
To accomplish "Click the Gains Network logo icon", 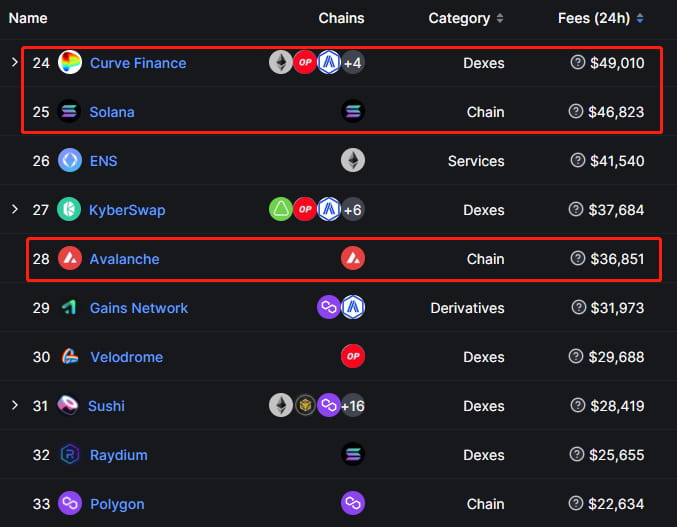I will (x=70, y=308).
